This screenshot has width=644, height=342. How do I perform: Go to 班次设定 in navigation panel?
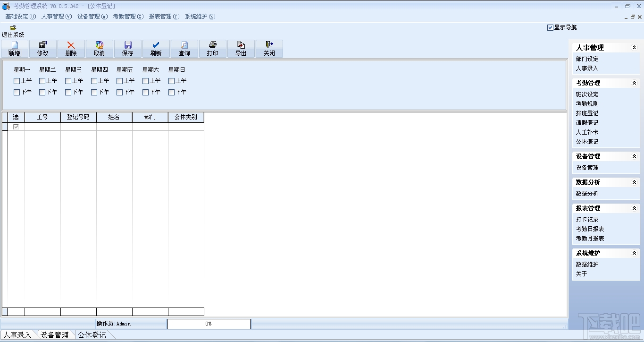587,94
